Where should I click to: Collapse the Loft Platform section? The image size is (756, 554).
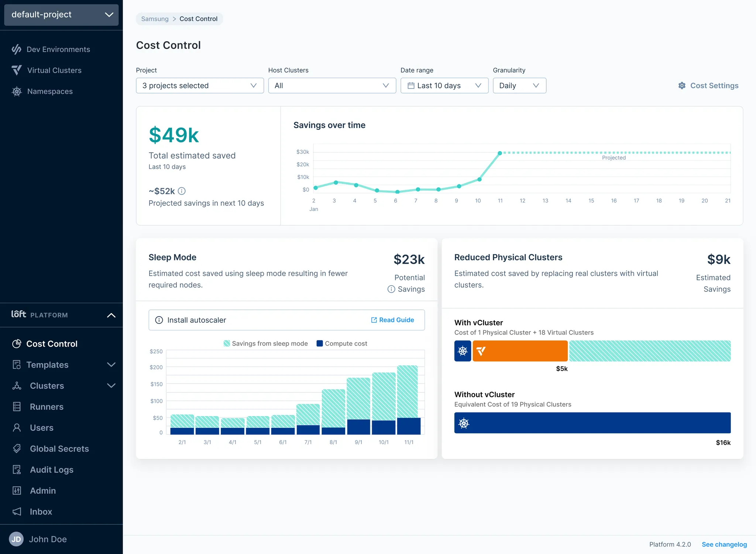[111, 315]
